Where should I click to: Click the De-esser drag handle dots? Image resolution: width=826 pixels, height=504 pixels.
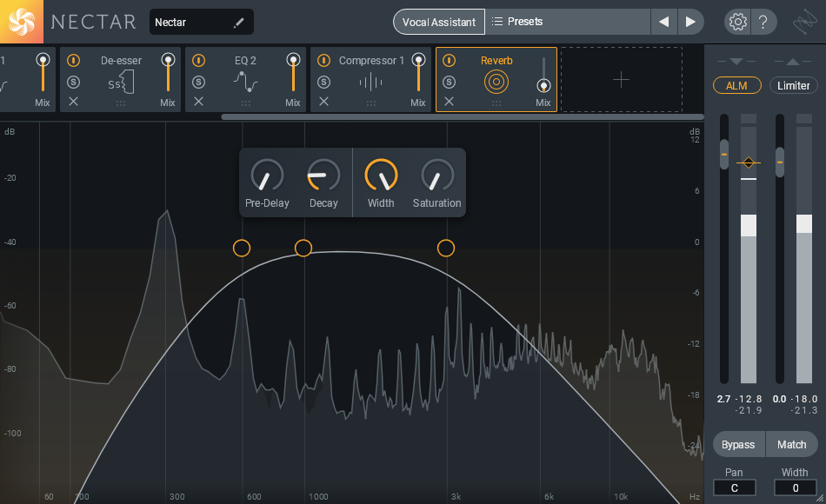[x=121, y=103]
